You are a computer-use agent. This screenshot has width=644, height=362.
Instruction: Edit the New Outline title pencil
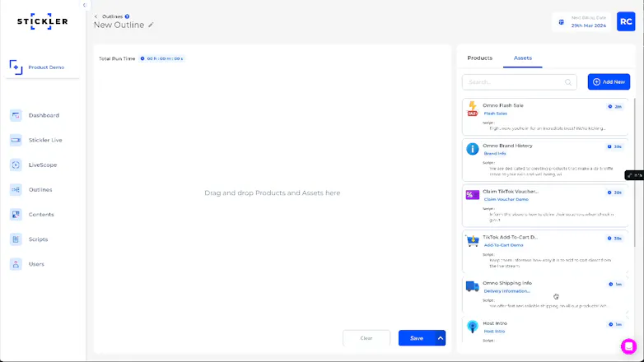[x=151, y=25]
